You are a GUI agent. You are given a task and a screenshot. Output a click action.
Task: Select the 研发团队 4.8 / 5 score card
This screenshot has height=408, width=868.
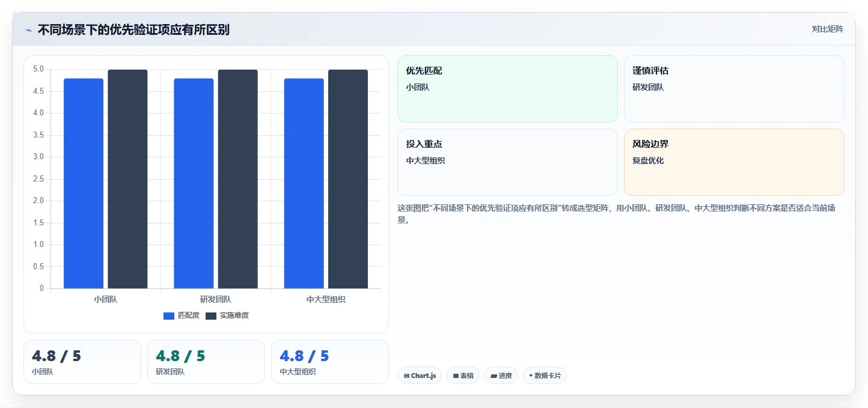click(x=206, y=362)
